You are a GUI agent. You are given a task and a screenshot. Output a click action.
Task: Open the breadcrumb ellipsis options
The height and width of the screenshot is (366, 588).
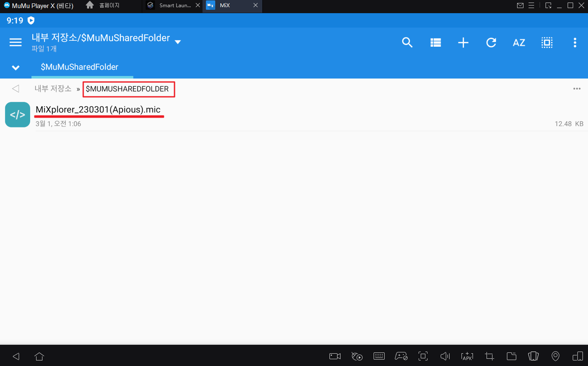(x=577, y=89)
